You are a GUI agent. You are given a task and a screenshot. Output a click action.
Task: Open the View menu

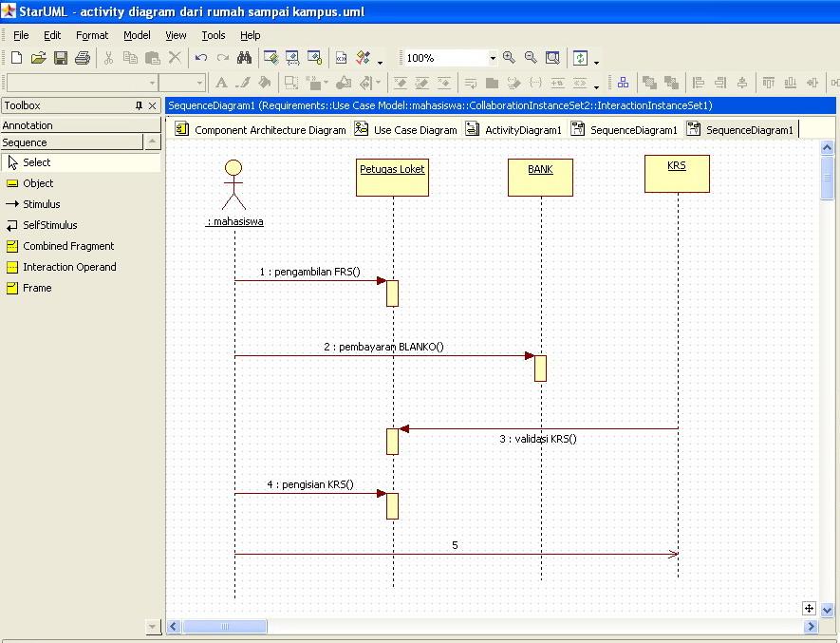(176, 35)
